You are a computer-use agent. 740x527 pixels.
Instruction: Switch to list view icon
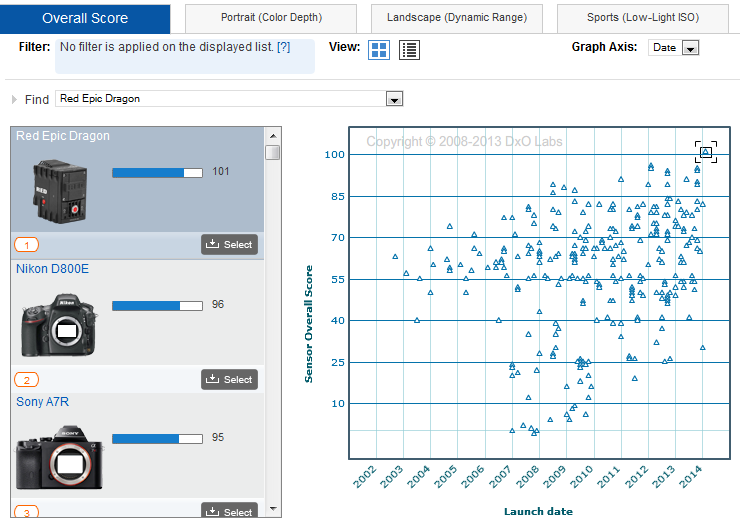(409, 51)
